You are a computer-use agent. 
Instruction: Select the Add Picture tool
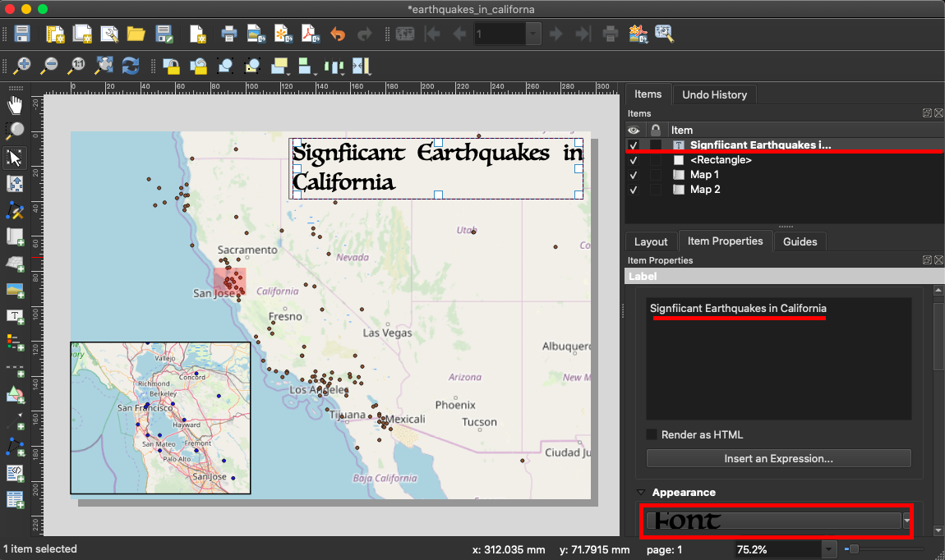(x=15, y=290)
